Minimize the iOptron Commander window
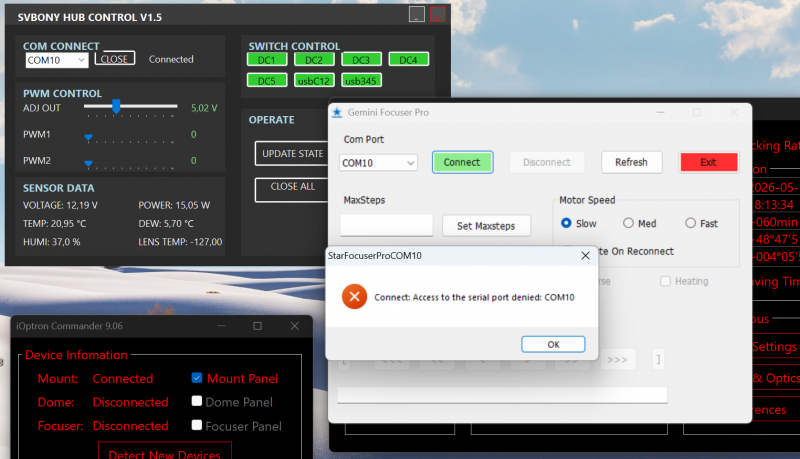This screenshot has height=459, width=800. click(221, 326)
